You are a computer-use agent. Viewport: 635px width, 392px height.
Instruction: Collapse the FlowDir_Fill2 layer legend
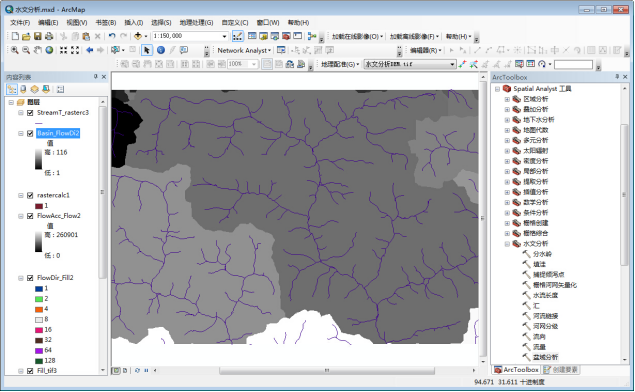[21, 278]
